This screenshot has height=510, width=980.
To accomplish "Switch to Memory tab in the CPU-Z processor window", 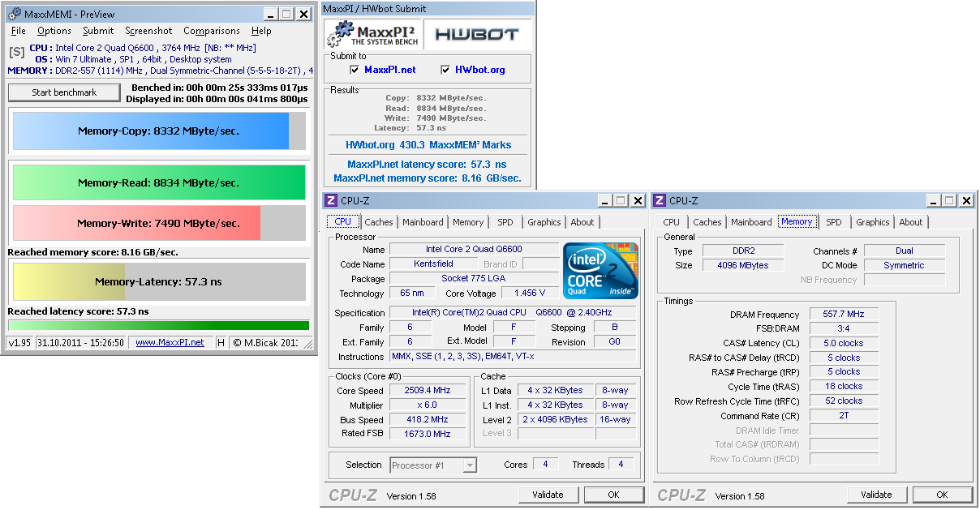I will click(468, 222).
